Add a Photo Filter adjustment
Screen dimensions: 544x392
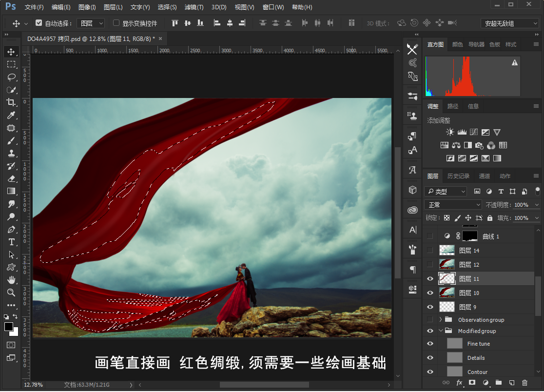coord(480,145)
